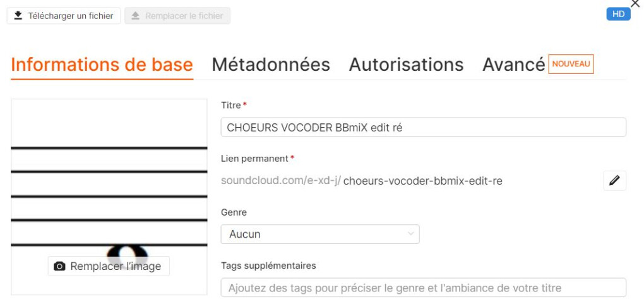Click the blue HD badge
The image size is (644, 299).
coord(618,15)
